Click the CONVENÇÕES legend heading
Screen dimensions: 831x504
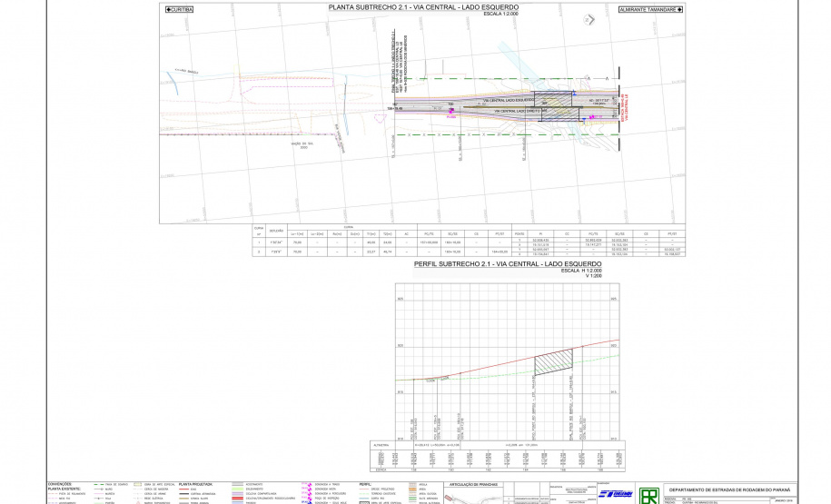point(60,484)
